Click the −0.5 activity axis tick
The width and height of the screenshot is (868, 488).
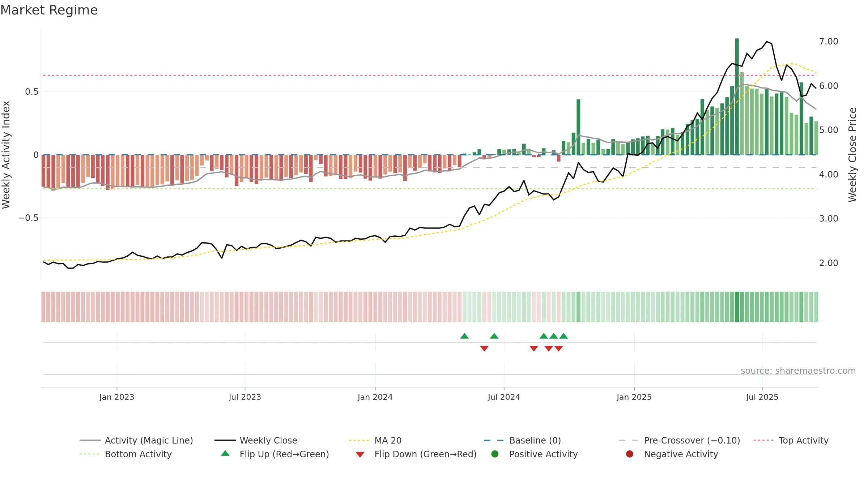[28, 218]
